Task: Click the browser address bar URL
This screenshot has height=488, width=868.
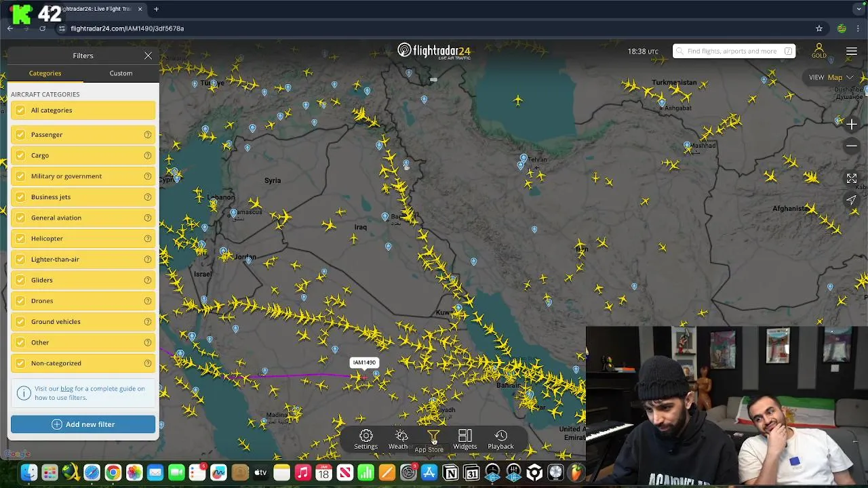Action: pos(127,28)
